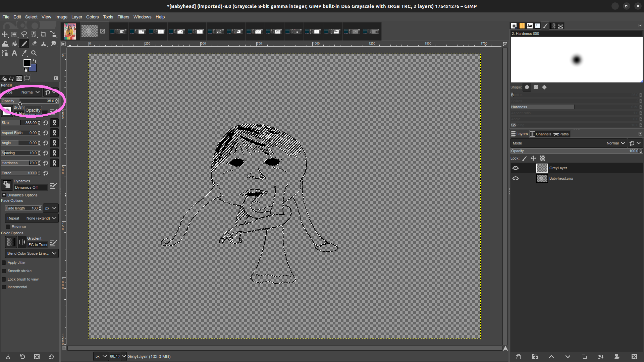644x362 pixels.
Task: Open the Fonts dockable tab icon
Action: pos(530,26)
